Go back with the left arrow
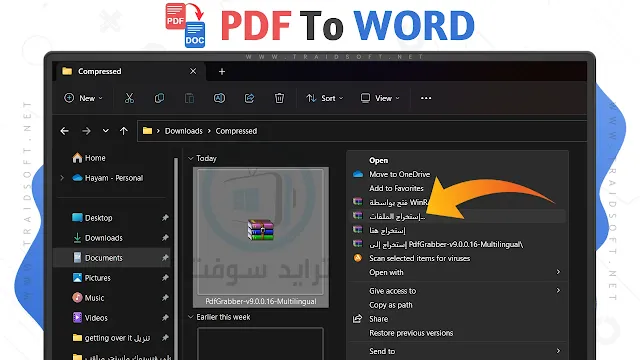The width and height of the screenshot is (640, 360). [x=64, y=131]
